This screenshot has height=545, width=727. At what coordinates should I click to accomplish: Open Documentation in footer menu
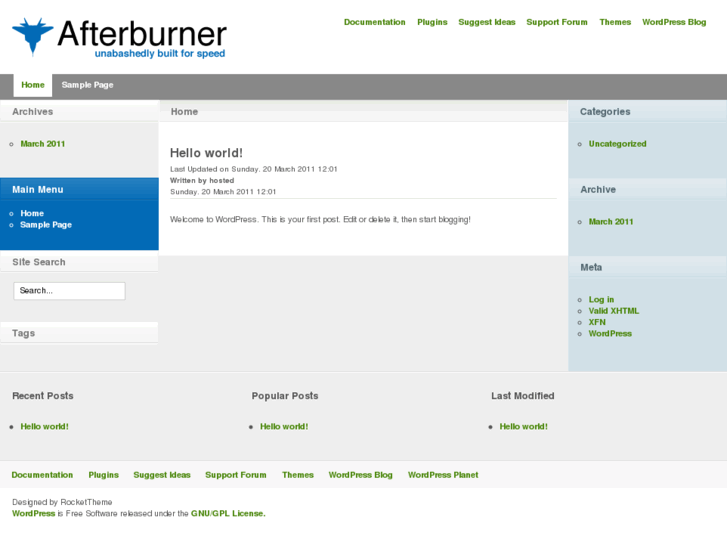pos(42,475)
